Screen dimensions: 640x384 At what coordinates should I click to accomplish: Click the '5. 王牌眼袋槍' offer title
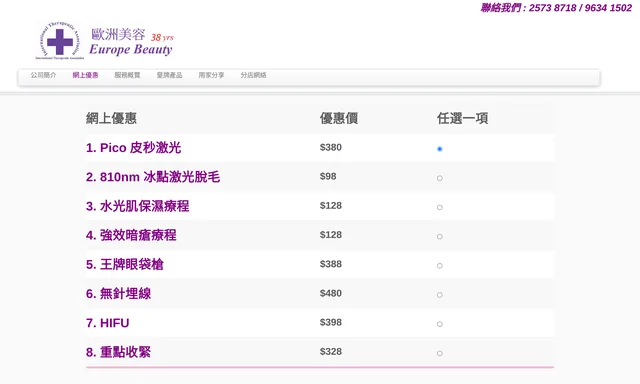click(125, 264)
